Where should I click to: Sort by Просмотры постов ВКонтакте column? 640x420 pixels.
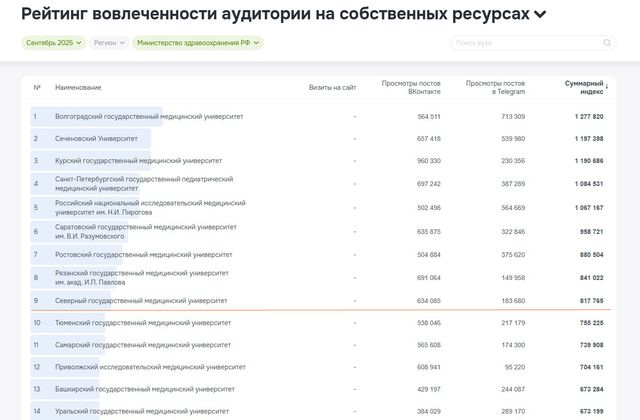click(x=411, y=87)
